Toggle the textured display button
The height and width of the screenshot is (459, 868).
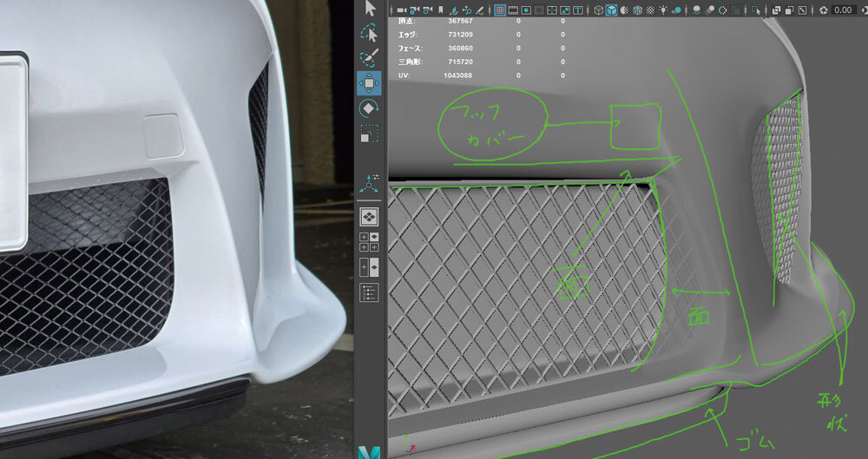pyautogui.click(x=651, y=10)
